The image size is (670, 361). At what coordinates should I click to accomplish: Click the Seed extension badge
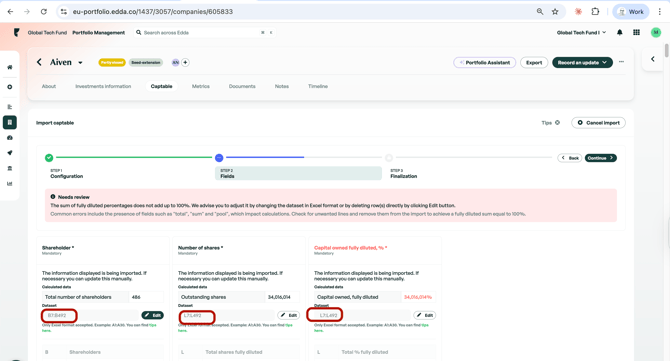pyautogui.click(x=146, y=62)
